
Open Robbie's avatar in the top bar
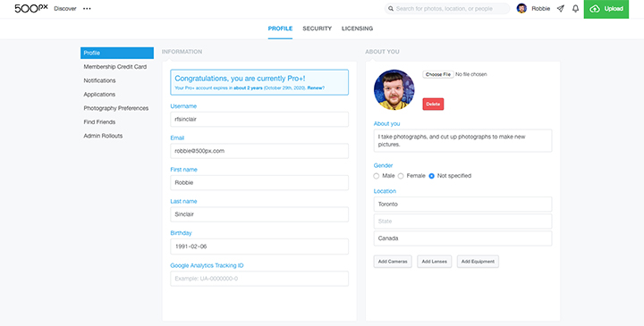pos(521,9)
